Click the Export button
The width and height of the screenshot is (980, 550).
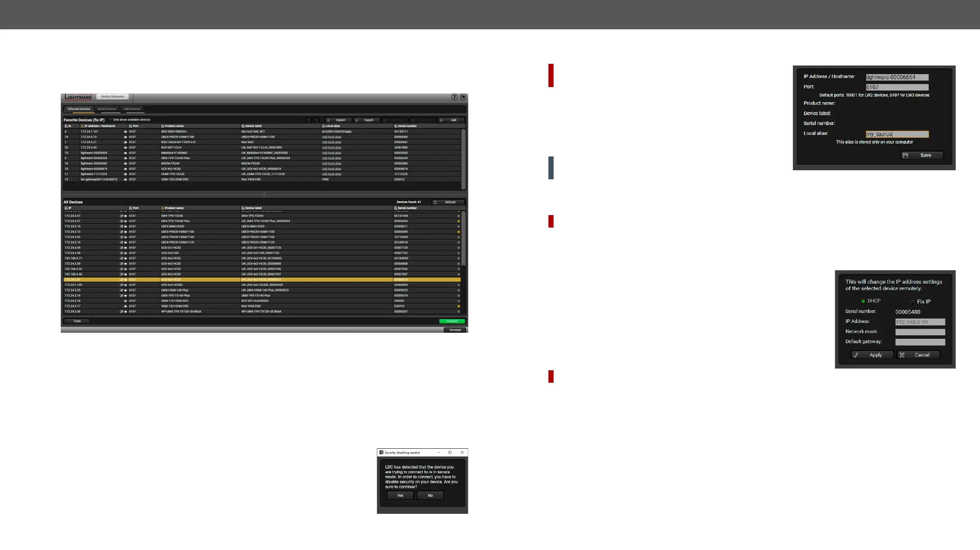pyautogui.click(x=366, y=120)
